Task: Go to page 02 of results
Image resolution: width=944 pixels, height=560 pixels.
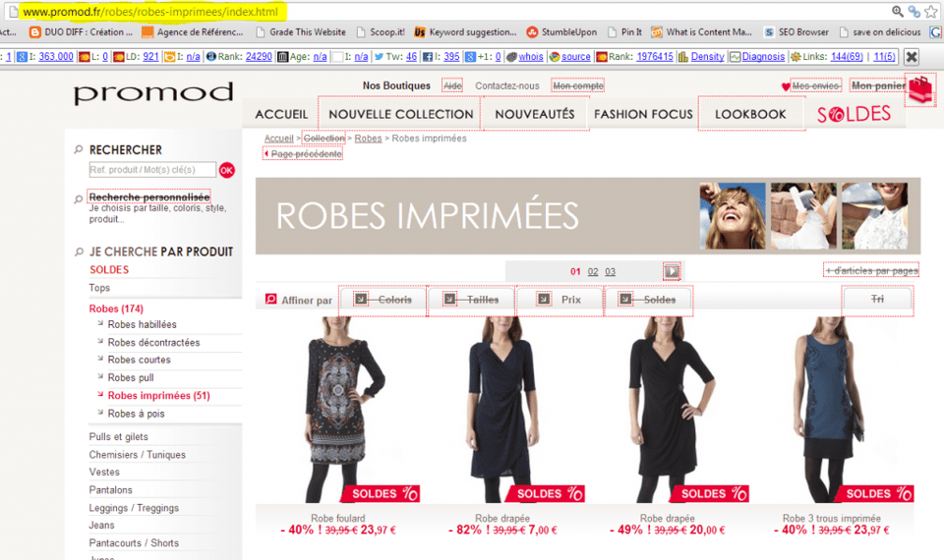Action: point(593,272)
